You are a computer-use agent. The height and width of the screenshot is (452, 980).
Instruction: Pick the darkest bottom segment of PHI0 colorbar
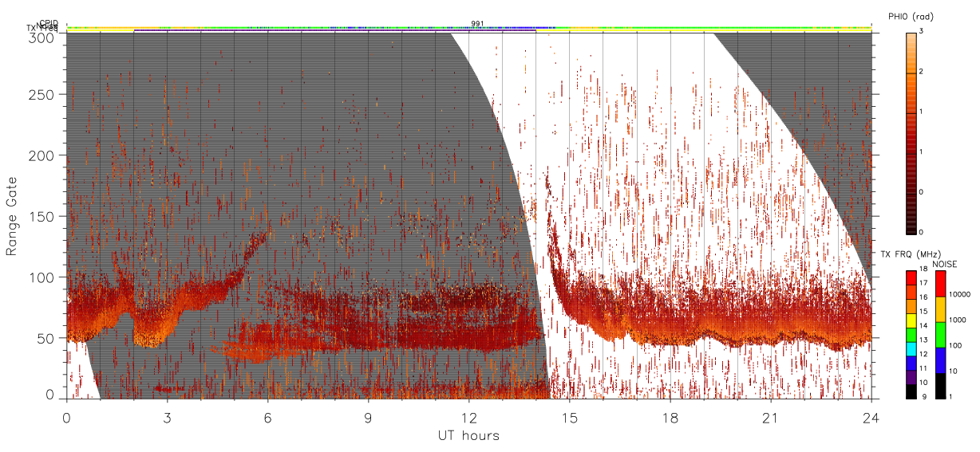click(x=911, y=214)
